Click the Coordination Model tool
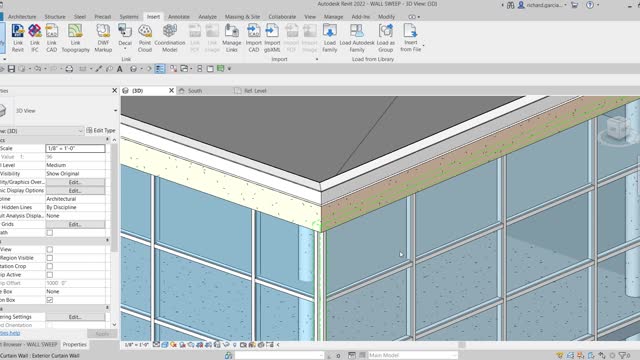This screenshot has height=360, width=640. pos(169,38)
